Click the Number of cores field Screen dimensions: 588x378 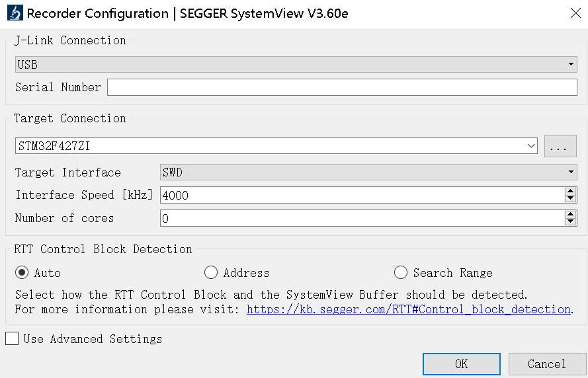(x=362, y=218)
